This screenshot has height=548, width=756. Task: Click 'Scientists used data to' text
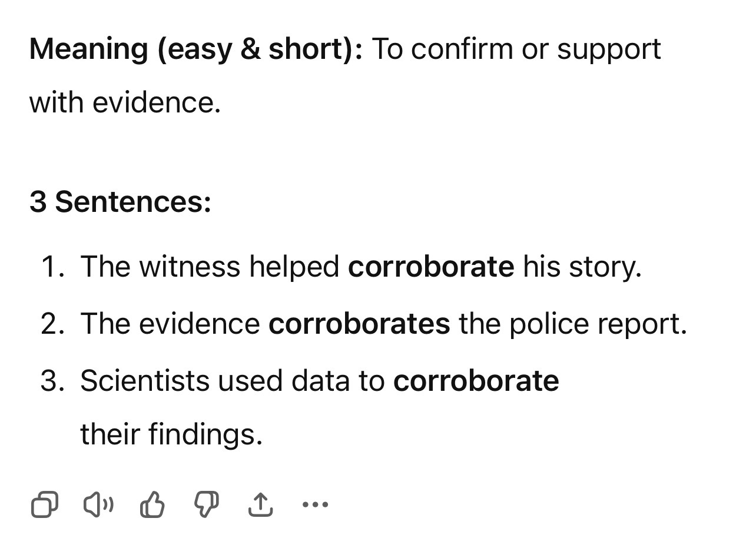232,381
